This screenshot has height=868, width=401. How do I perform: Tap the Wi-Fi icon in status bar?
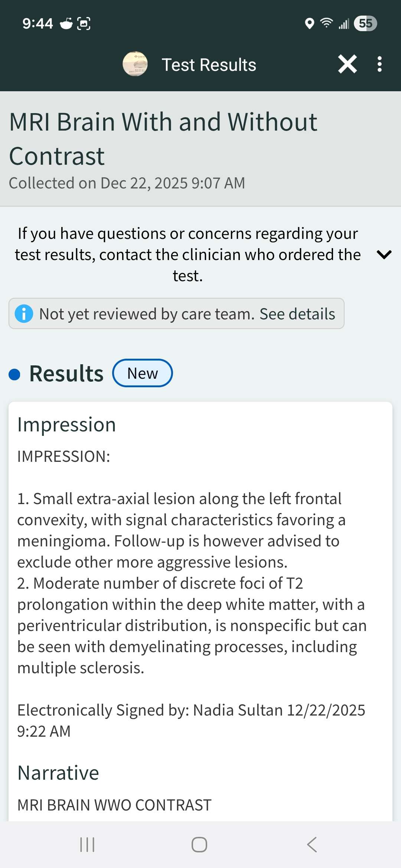tap(326, 23)
